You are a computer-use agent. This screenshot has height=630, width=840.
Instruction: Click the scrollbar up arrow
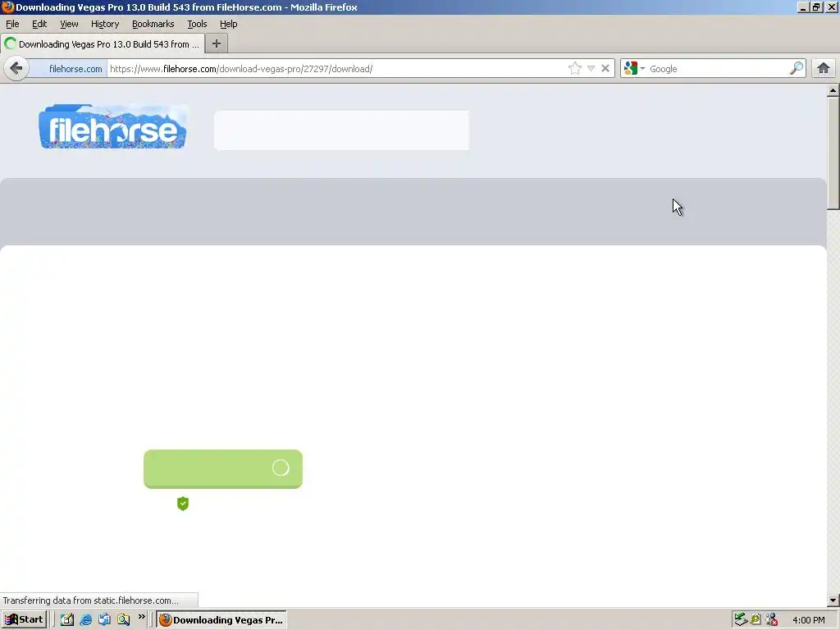tap(833, 90)
